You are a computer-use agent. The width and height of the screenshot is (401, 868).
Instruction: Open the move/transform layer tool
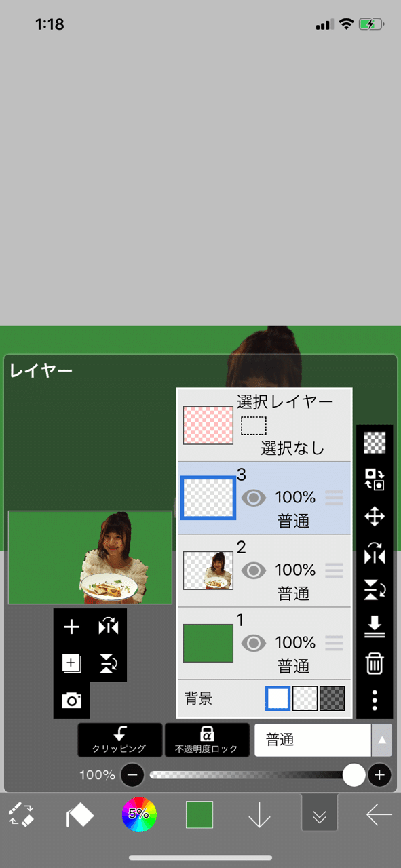375,517
